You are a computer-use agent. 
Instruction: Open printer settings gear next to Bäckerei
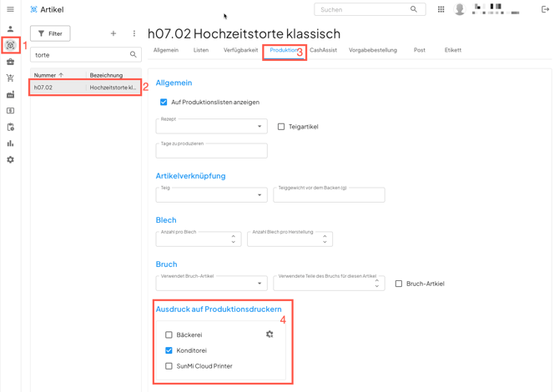click(269, 334)
